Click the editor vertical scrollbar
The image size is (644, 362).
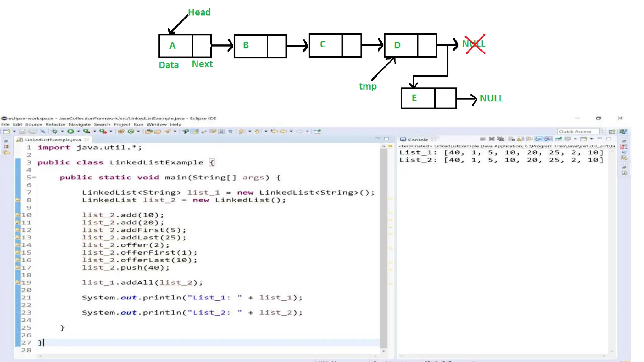pyautogui.click(x=383, y=245)
